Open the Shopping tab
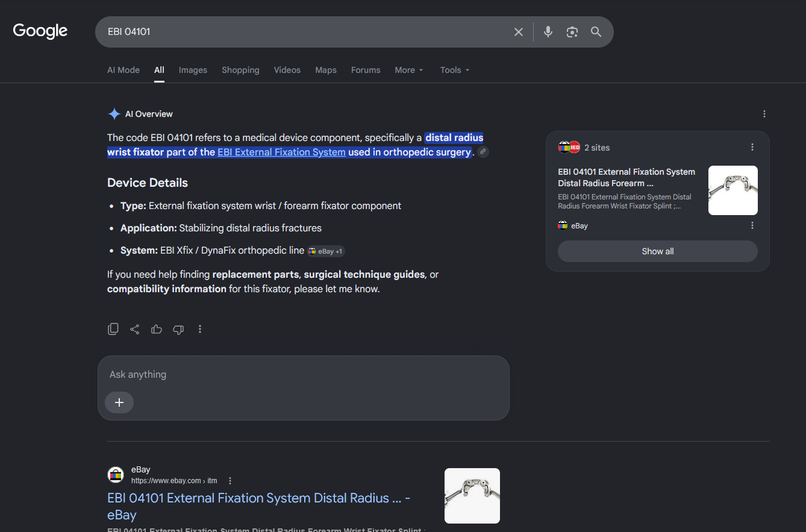This screenshot has height=532, width=806. click(x=240, y=70)
